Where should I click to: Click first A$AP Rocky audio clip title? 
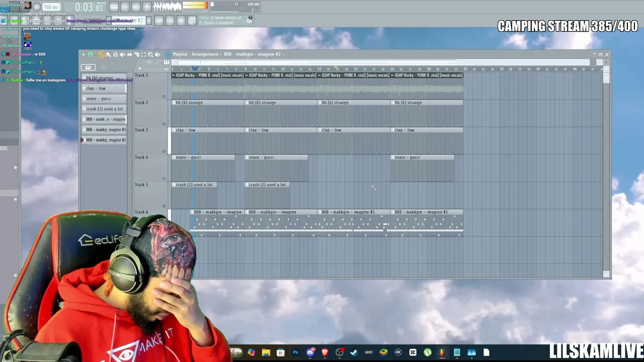tap(208, 75)
